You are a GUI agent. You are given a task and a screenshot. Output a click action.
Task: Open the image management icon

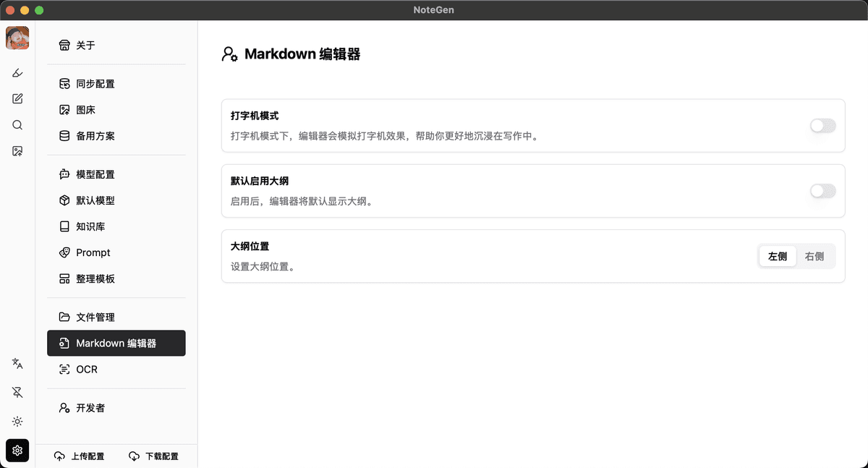(x=17, y=151)
